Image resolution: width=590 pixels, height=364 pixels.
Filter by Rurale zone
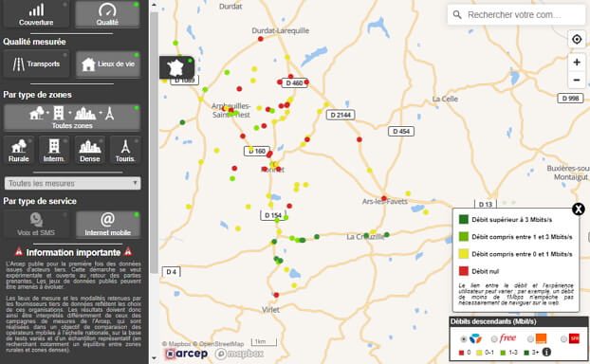[x=19, y=150]
